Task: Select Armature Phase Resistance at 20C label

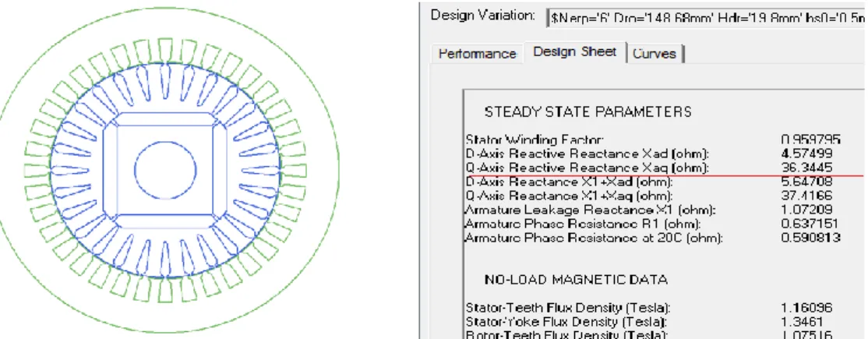Action: tap(594, 238)
